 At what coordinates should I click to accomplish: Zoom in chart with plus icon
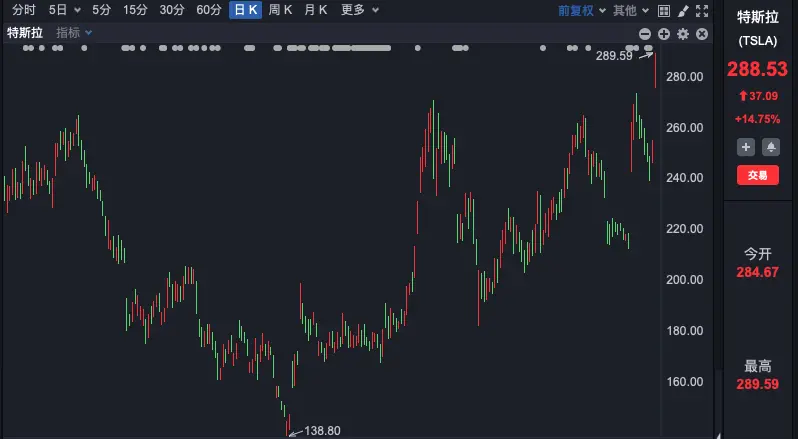pyautogui.click(x=664, y=34)
